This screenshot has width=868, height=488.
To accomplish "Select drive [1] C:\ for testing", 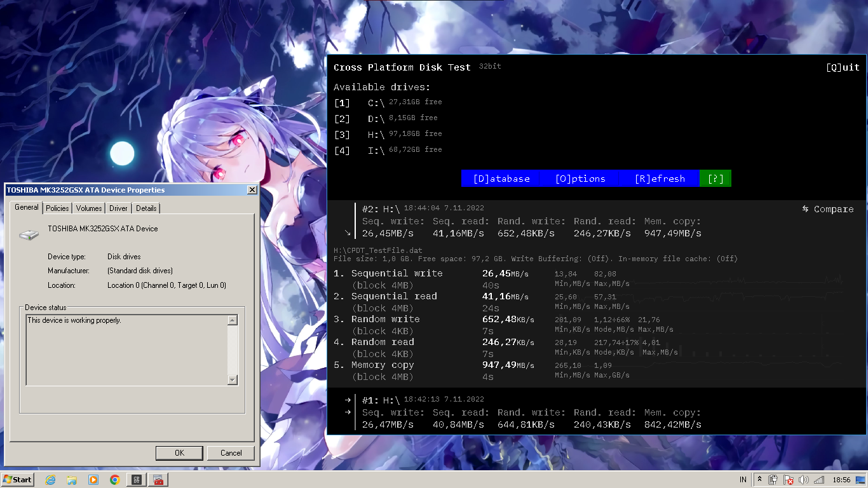I will [388, 102].
